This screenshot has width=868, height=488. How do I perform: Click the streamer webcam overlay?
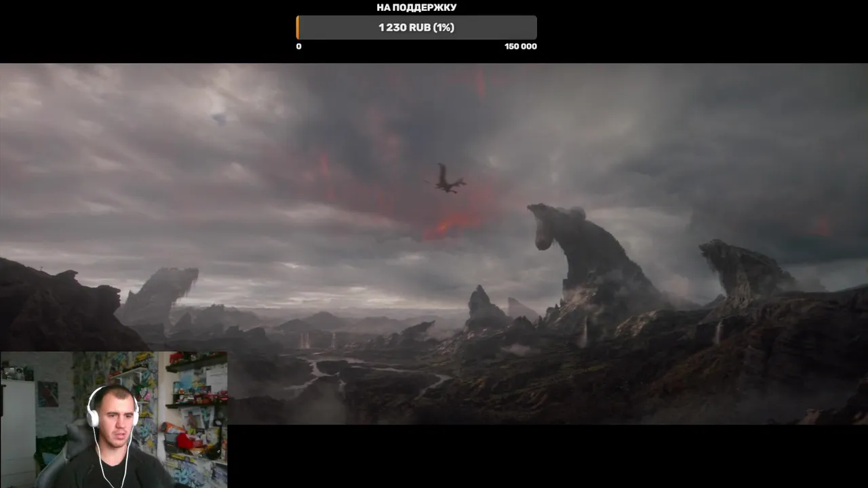click(113, 420)
